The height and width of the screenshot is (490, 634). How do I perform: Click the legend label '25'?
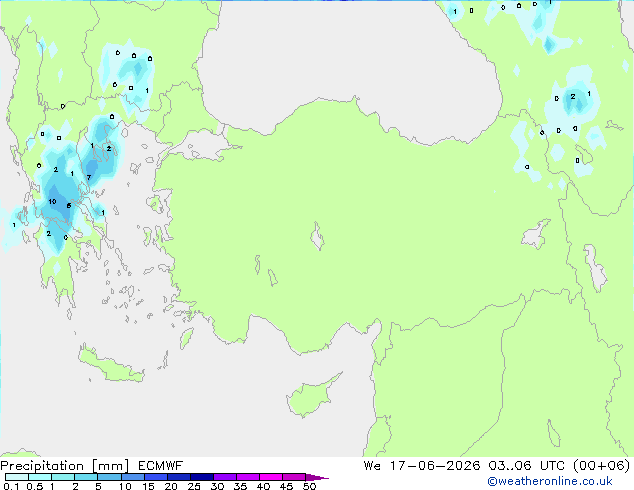pos(194,486)
